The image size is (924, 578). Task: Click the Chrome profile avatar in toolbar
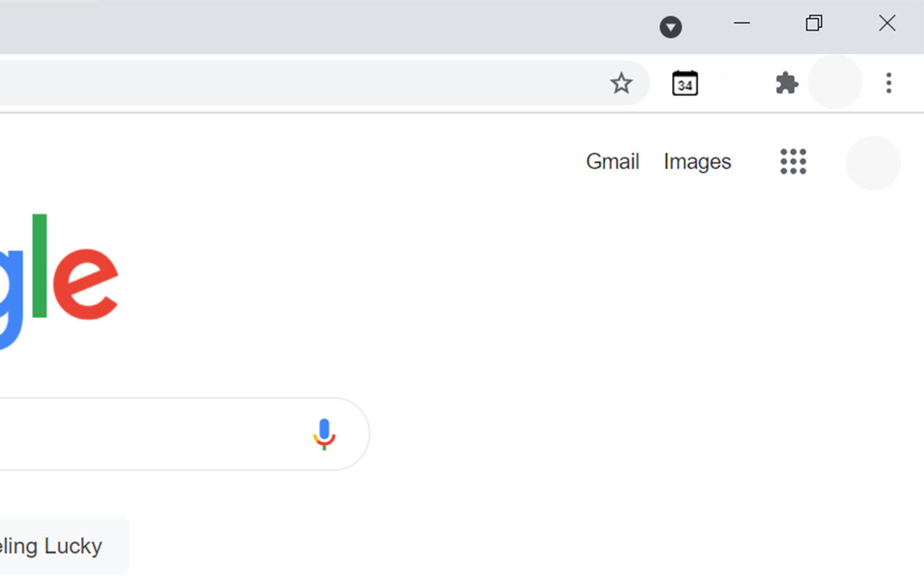(835, 82)
